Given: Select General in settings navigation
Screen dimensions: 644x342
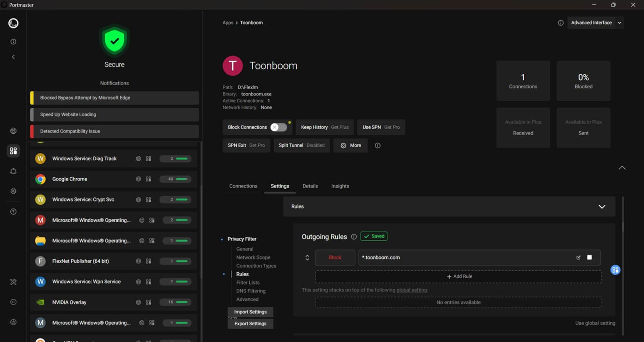Looking at the screenshot, I should coord(245,249).
